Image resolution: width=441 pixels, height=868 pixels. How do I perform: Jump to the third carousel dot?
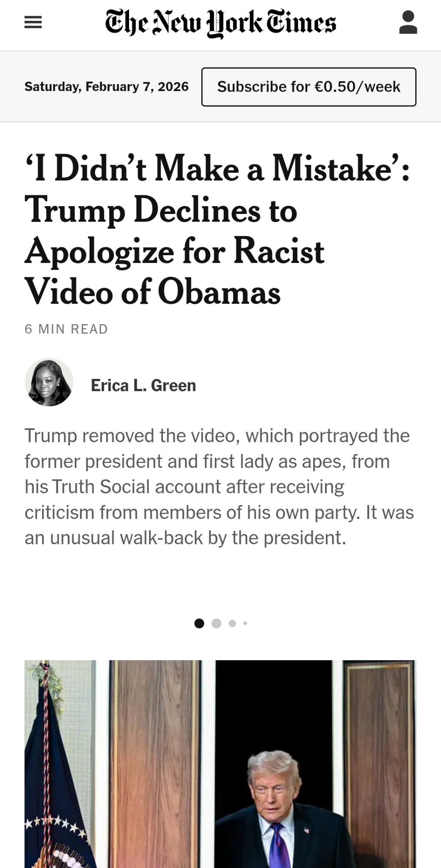pyautogui.click(x=232, y=623)
